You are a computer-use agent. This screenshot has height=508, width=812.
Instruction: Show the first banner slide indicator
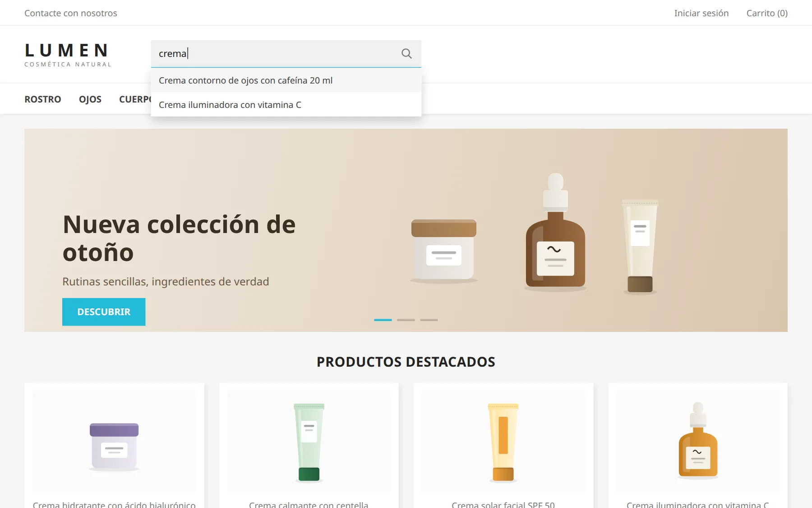(x=383, y=320)
